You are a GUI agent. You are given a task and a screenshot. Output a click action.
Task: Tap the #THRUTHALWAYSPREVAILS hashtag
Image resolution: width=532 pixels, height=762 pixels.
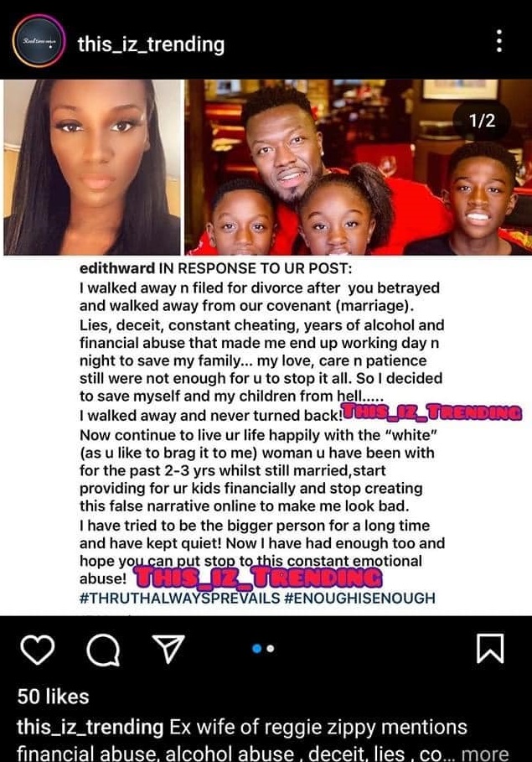[x=180, y=597]
